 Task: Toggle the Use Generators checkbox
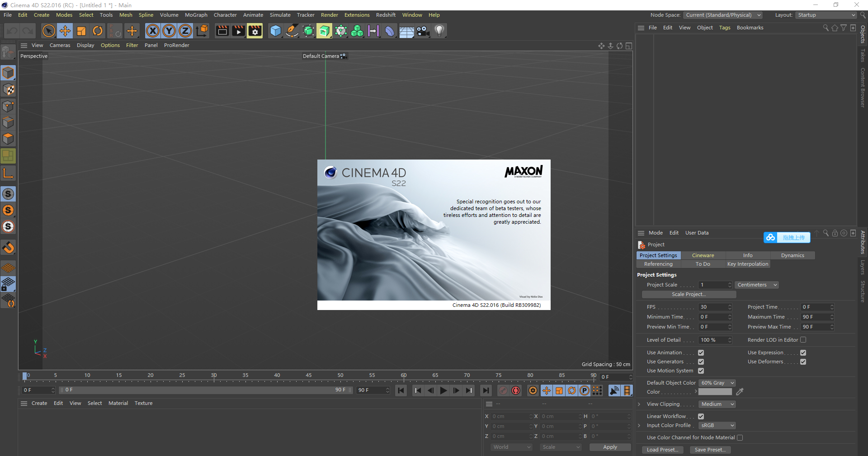point(701,362)
